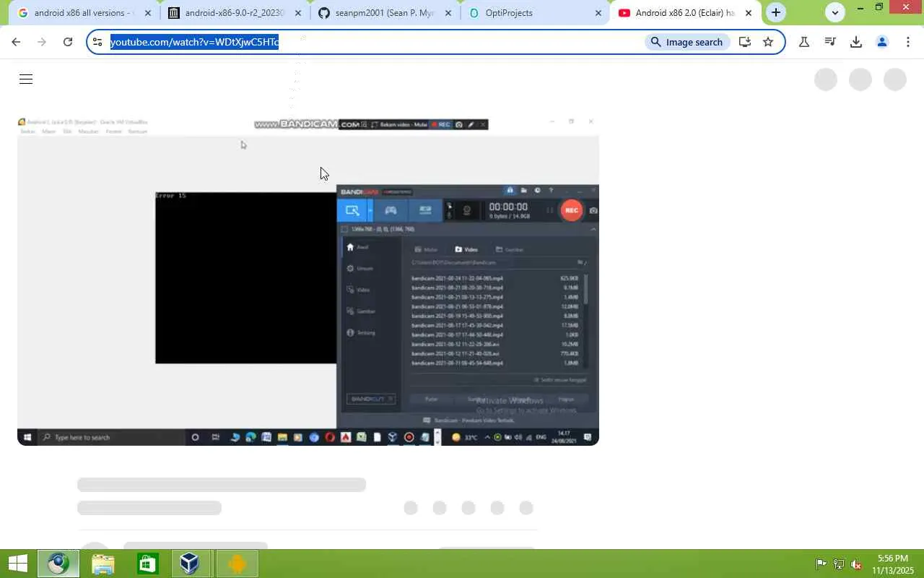Click the forward navigation arrow
The width and height of the screenshot is (924, 578).
click(x=42, y=42)
